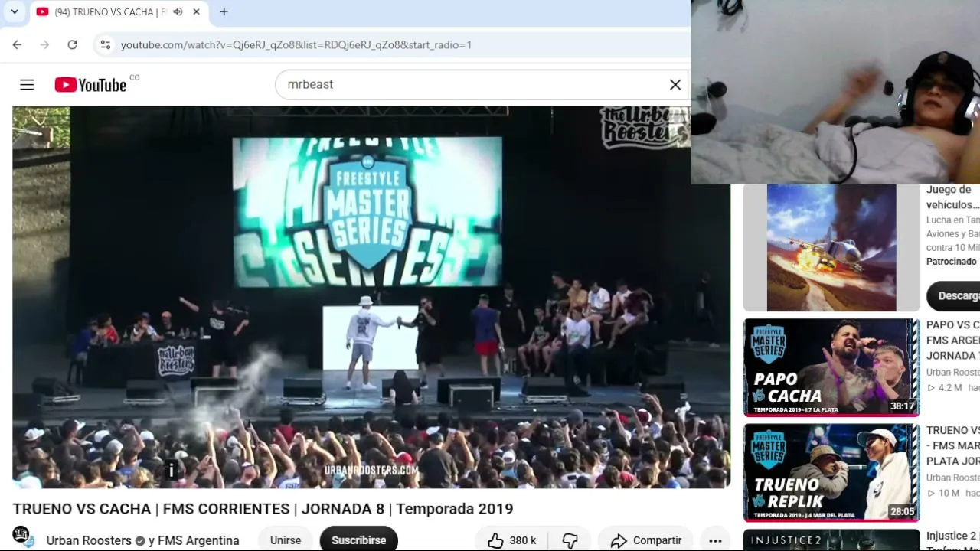The width and height of the screenshot is (980, 551).
Task: Open more actions three-dot menu
Action: click(715, 540)
